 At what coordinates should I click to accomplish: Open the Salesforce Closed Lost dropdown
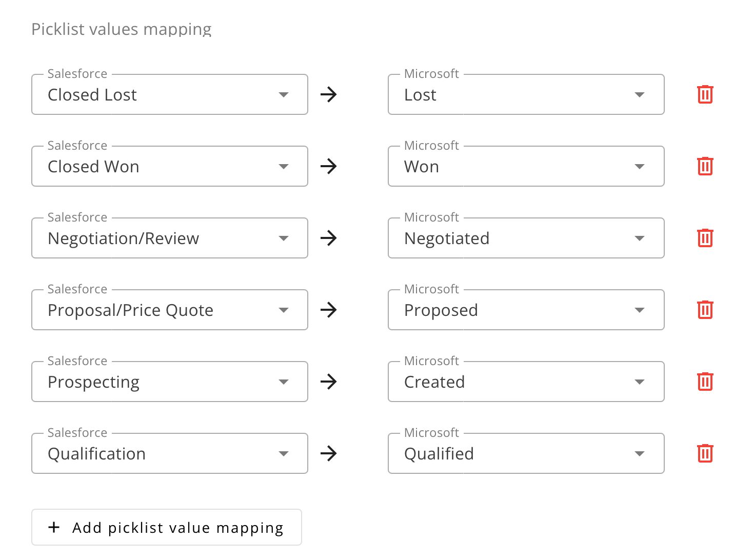click(x=283, y=95)
